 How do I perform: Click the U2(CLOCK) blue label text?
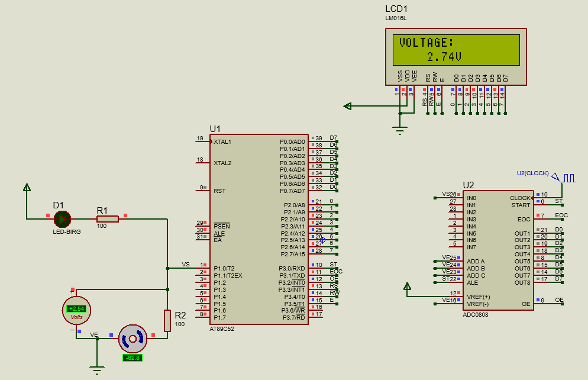[532, 173]
